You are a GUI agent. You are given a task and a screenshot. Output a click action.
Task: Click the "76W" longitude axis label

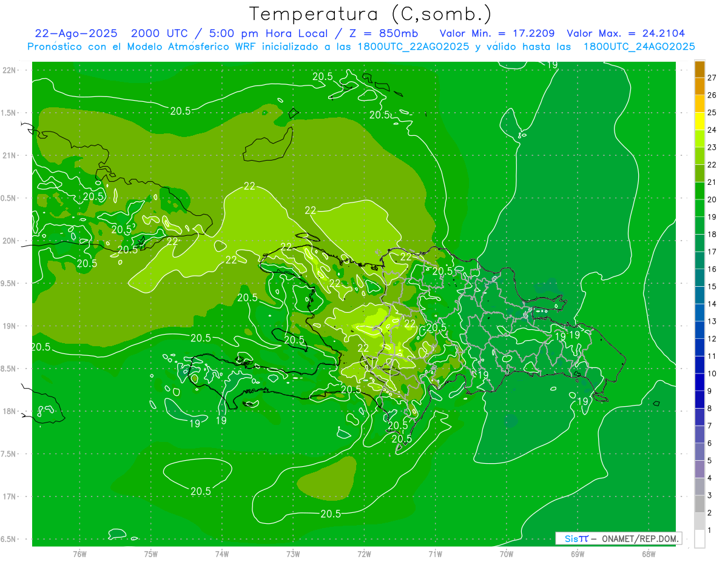79,554
